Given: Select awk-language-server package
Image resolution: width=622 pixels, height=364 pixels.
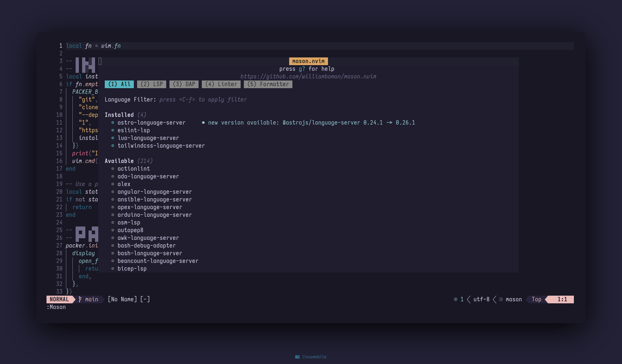Looking at the screenshot, I should click(148, 238).
